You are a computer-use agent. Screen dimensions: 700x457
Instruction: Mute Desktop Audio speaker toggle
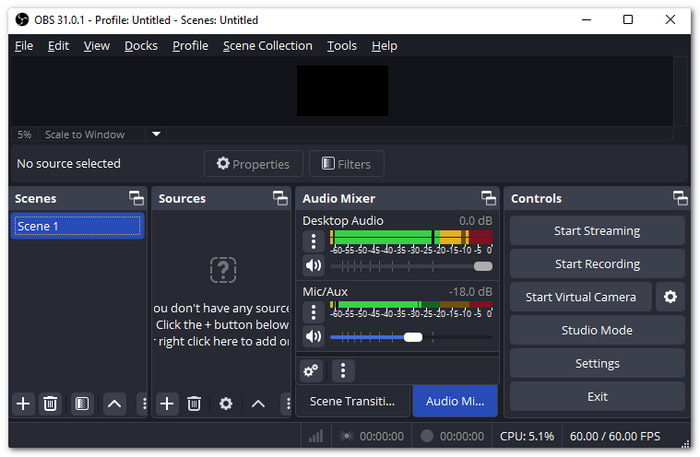[x=313, y=266]
